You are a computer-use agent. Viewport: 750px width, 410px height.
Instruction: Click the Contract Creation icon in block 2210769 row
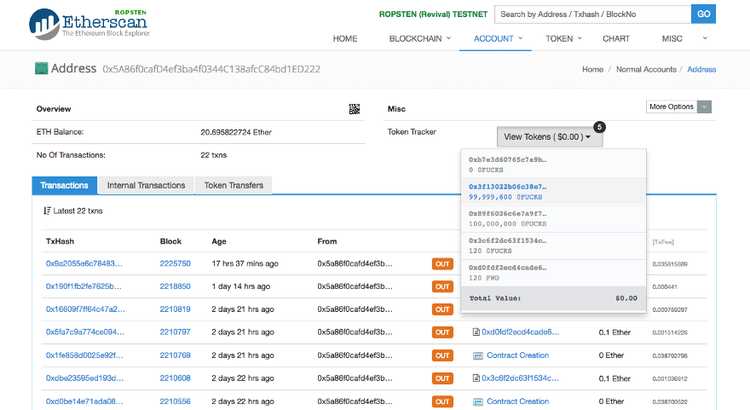coord(477,355)
